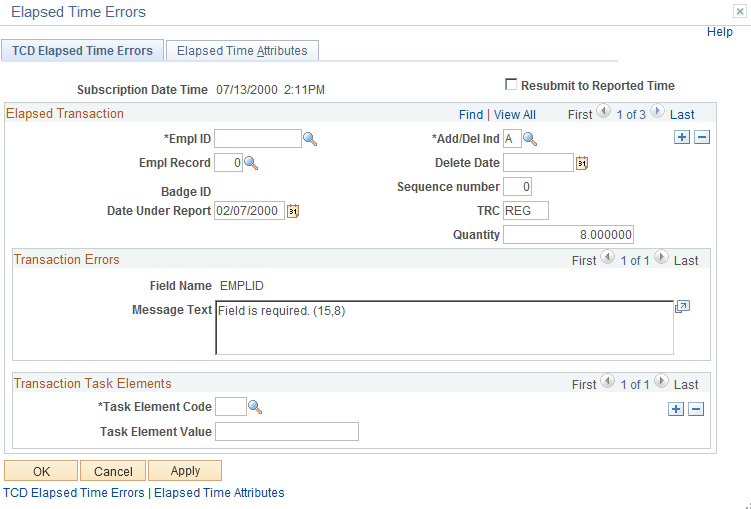Image resolution: width=751 pixels, height=509 pixels.
Task: Open Task Element Code lookup magnifier
Action: coord(255,407)
